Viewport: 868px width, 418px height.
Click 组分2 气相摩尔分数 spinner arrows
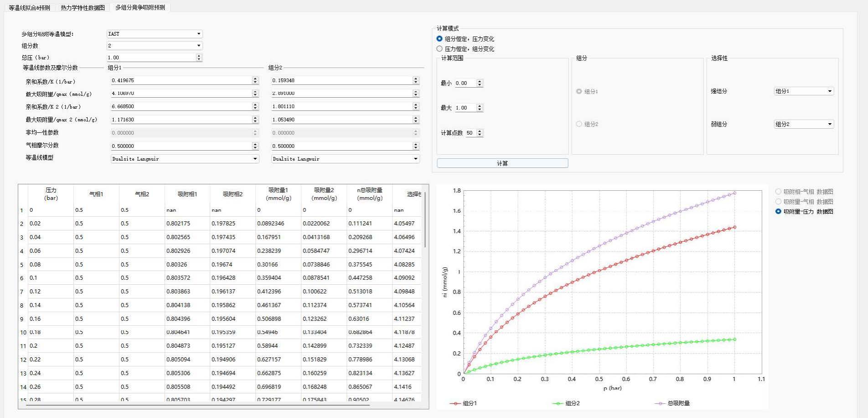(415, 146)
